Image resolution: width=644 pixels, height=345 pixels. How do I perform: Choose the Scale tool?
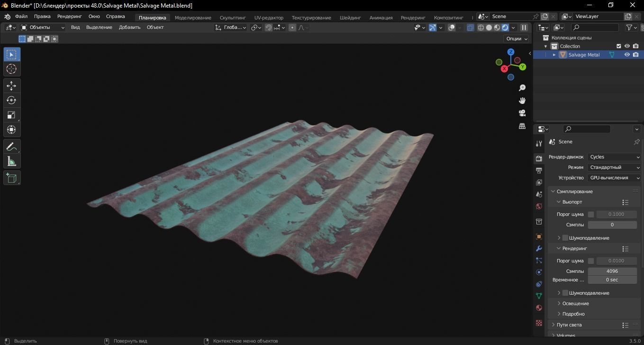coord(11,115)
